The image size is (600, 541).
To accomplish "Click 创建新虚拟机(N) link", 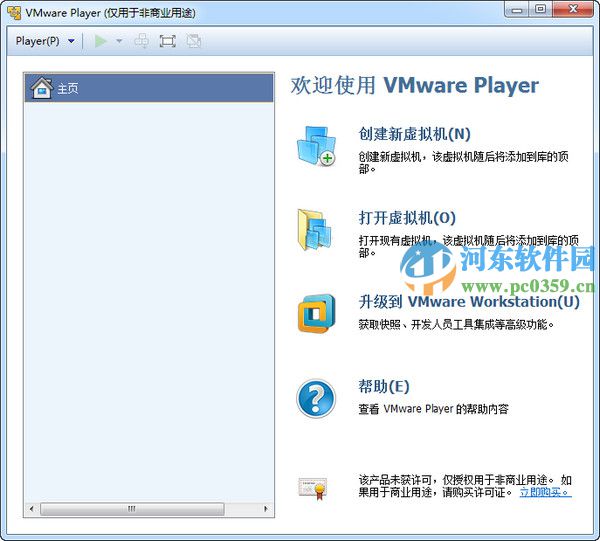I will point(414,134).
